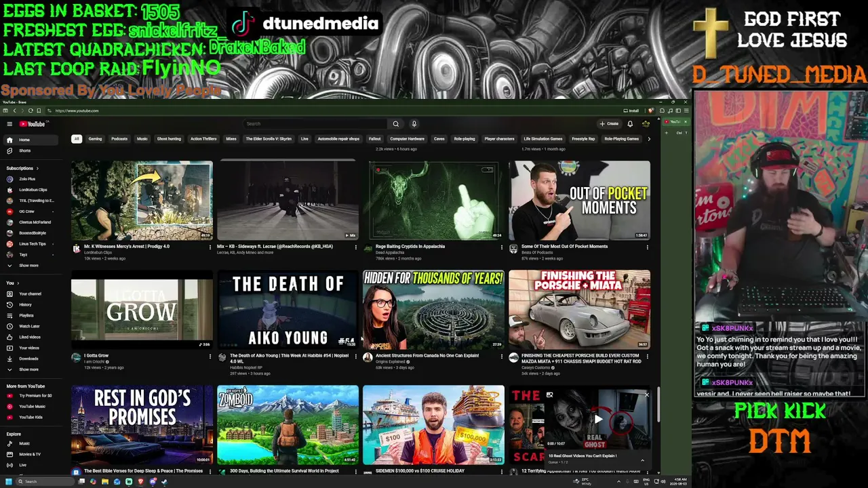The image size is (868, 488).
Task: Select the Computer Hardware filter chip
Action: click(407, 139)
